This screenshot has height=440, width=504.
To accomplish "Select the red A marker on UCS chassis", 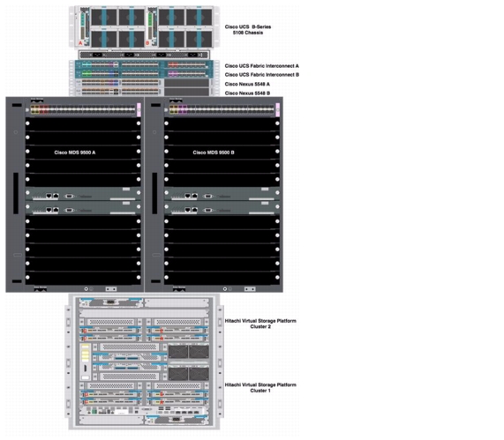I will pyautogui.click(x=80, y=43).
